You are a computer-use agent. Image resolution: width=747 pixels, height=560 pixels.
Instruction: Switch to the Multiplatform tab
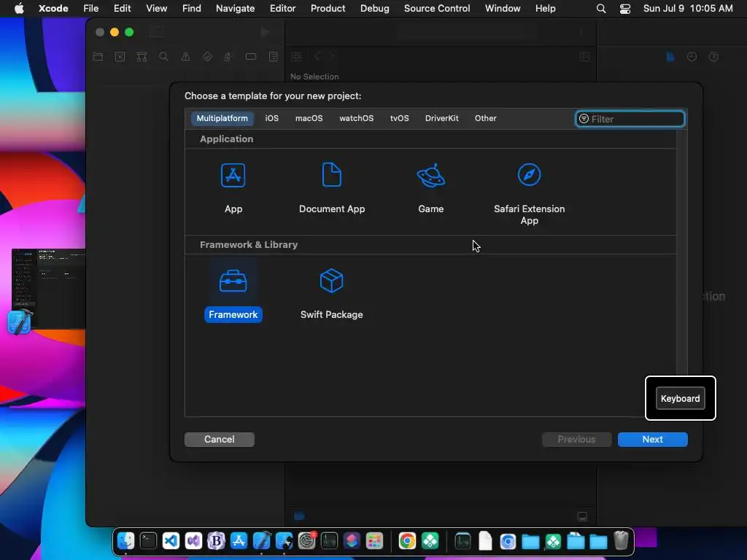coord(222,118)
